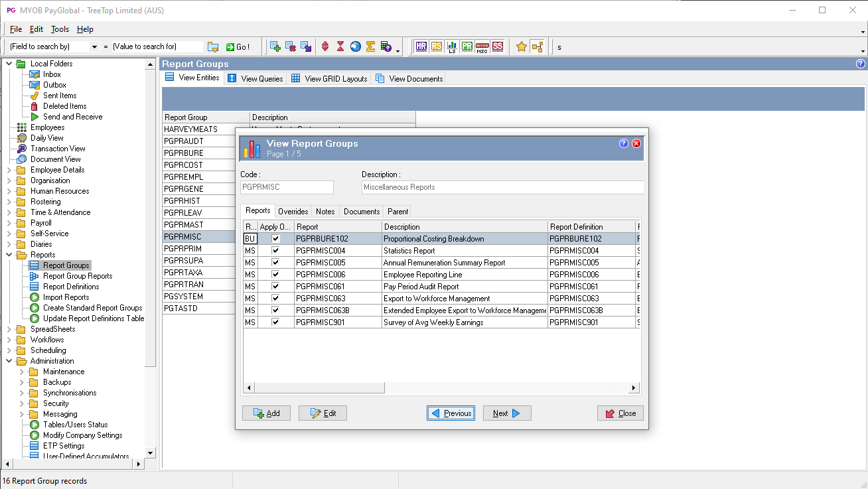This screenshot has height=489, width=868.
Task: Open the Field to search by dropdown
Action: [94, 47]
